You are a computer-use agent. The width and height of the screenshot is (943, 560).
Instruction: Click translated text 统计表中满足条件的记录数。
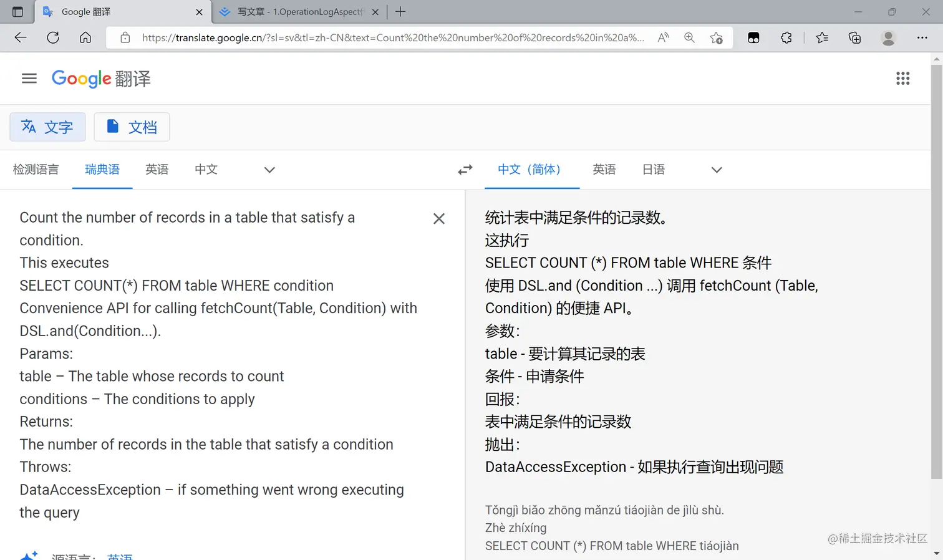click(x=576, y=218)
